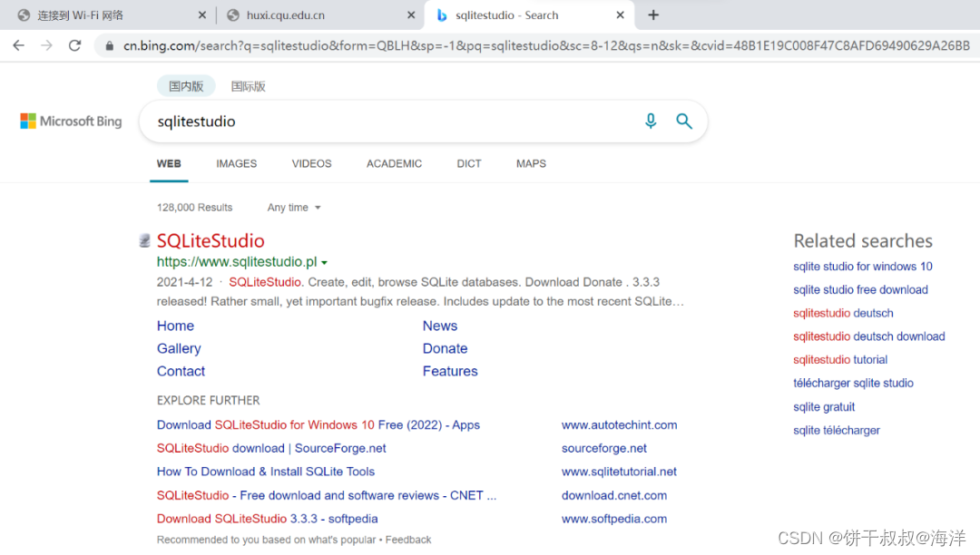Open Download SQLiteStudio for Windows 10 link
The height and width of the screenshot is (555, 980).
pyautogui.click(x=318, y=424)
